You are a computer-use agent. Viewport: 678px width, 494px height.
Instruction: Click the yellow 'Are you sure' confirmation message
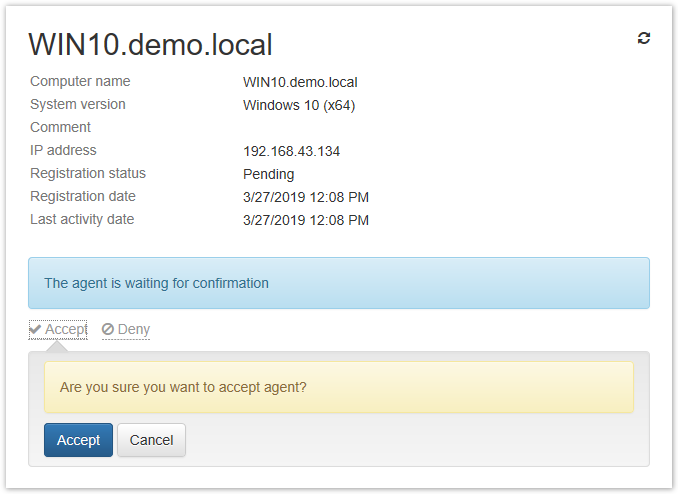(339, 387)
